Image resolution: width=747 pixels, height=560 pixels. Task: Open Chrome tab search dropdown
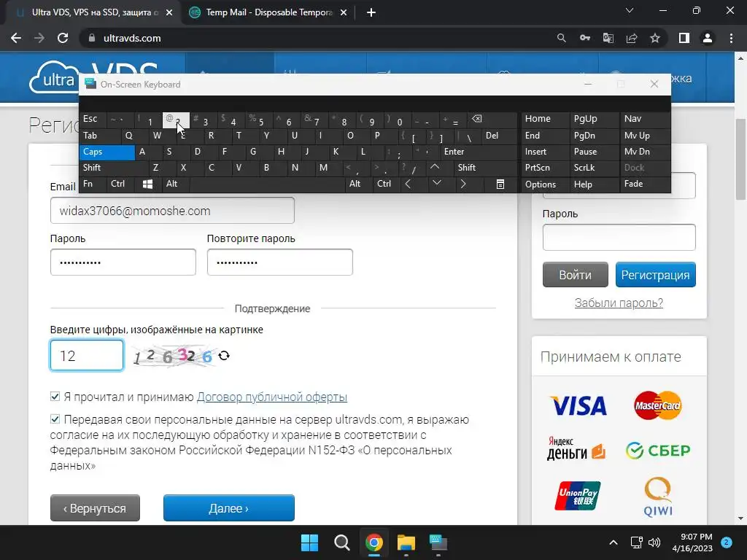(630, 10)
